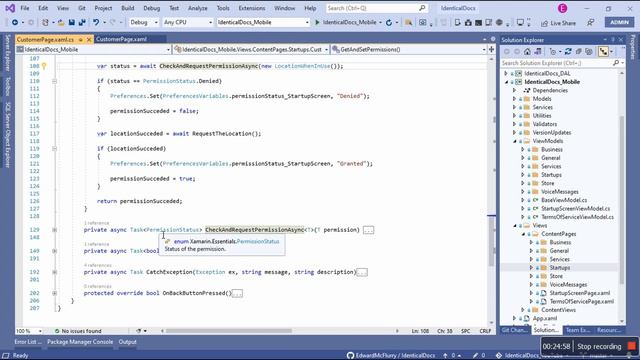Expand the CatchException method at line 192
Screen dimensions: 640x360
coord(54,272)
